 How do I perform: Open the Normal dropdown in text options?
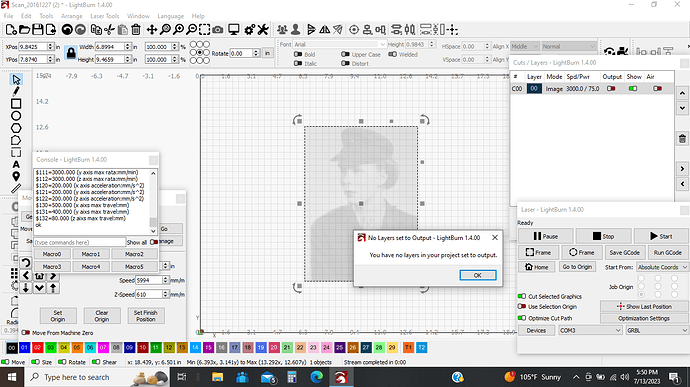pos(569,46)
